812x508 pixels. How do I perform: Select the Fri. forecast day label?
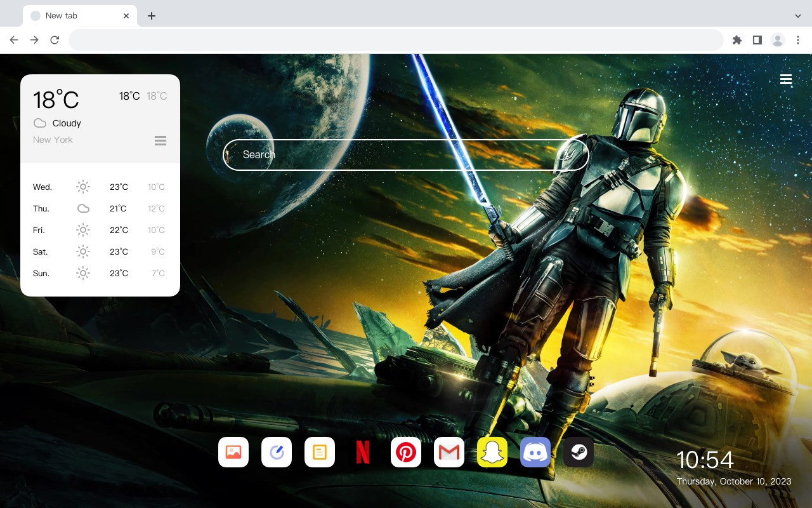39,230
